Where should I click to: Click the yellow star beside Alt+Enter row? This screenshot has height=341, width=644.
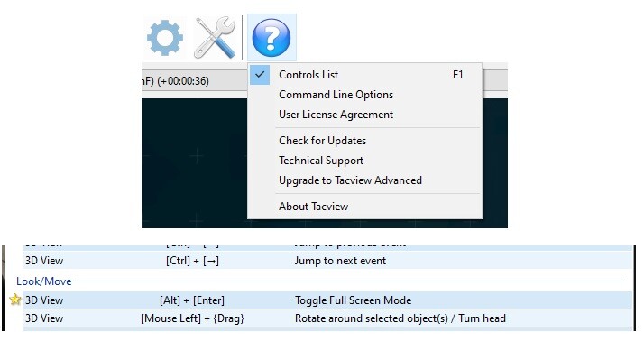point(15,300)
